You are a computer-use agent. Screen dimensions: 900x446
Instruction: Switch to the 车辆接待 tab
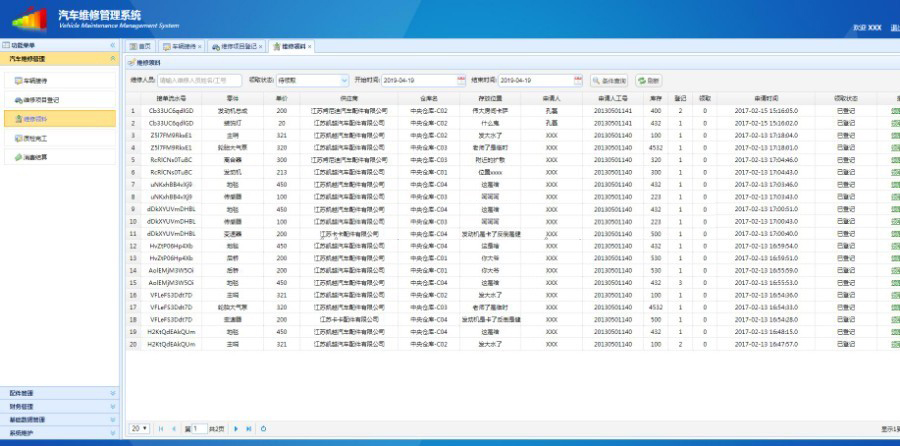pos(180,46)
